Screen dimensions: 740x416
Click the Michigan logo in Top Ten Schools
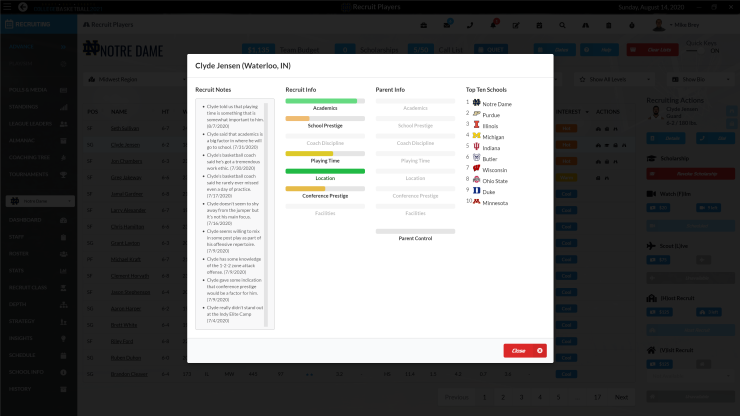(x=476, y=136)
